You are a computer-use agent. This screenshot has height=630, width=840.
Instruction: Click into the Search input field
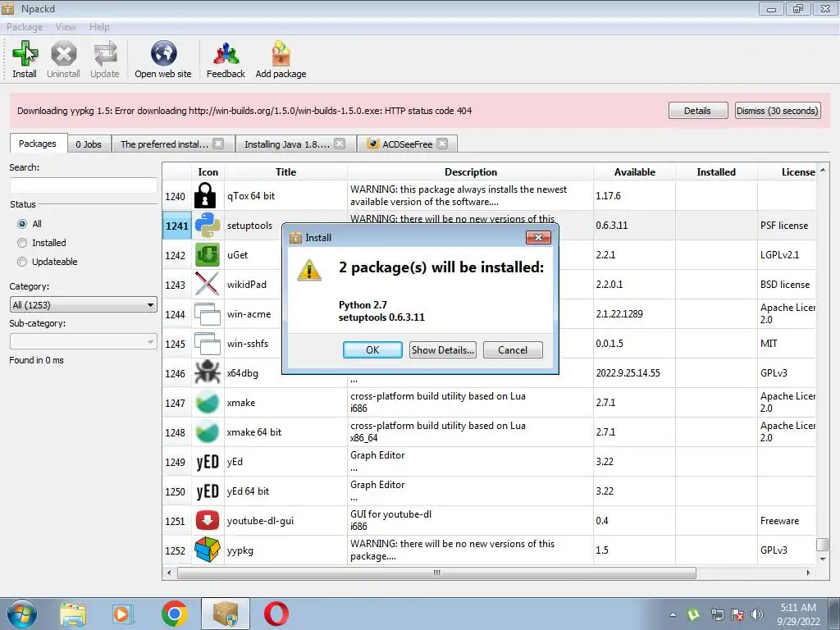pos(84,185)
